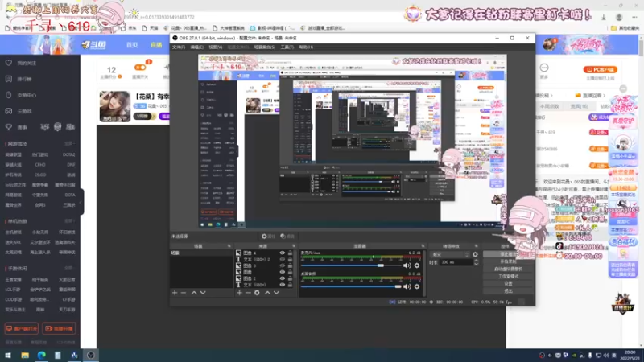
Task: Open OBS 设置 settings button
Action: [508, 284]
